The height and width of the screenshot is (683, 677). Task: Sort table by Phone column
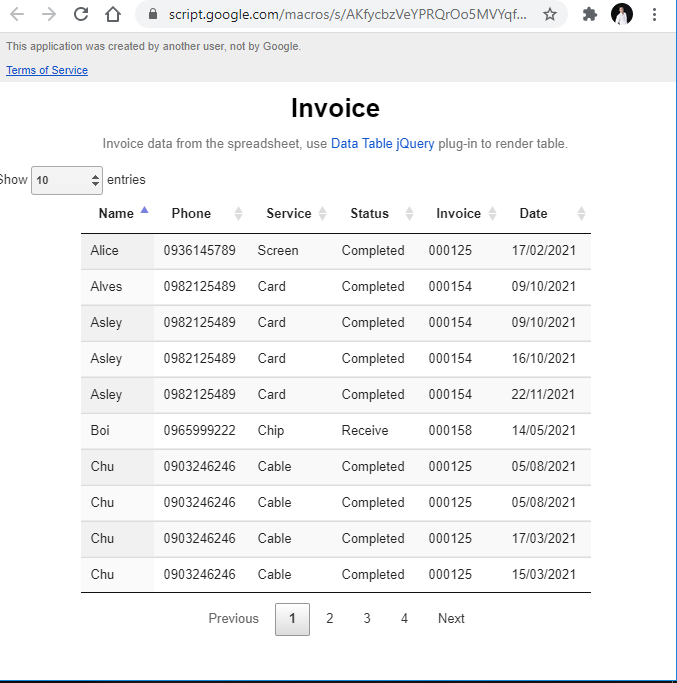tap(201, 213)
